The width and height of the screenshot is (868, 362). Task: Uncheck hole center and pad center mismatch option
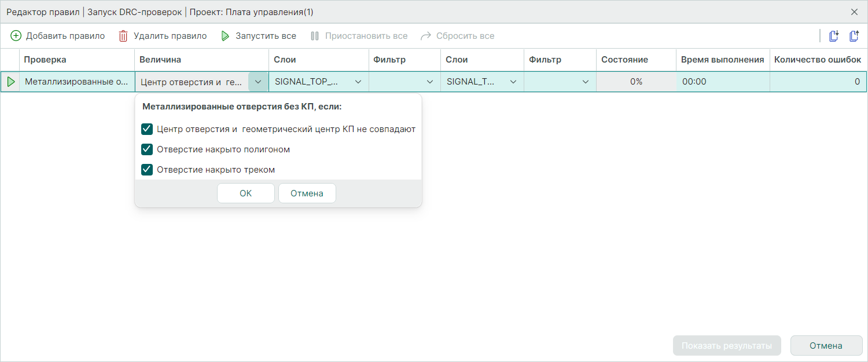(147, 129)
